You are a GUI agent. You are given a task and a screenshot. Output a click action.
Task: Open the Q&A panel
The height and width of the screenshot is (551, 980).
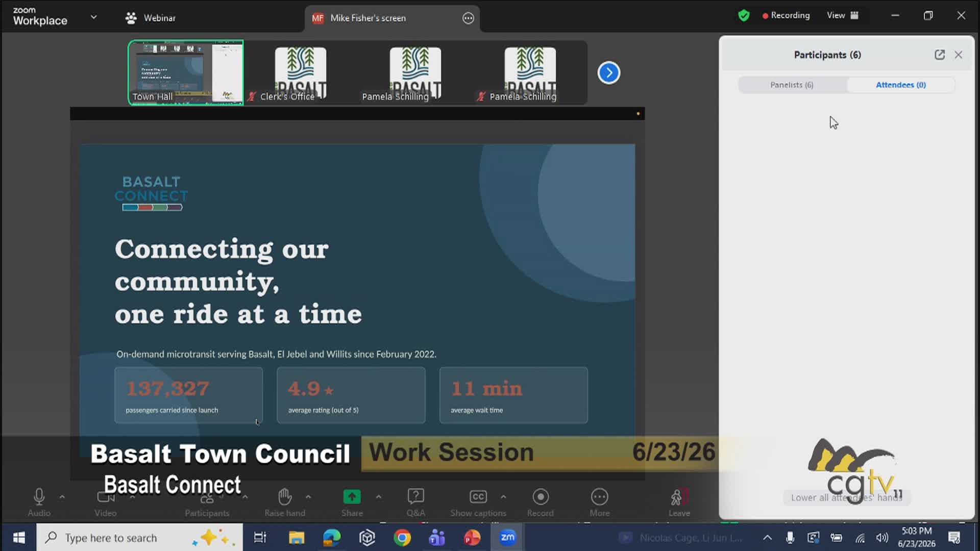(415, 503)
